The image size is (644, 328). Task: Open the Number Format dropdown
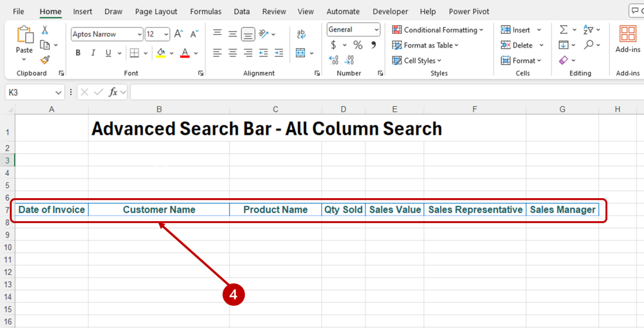tap(353, 29)
